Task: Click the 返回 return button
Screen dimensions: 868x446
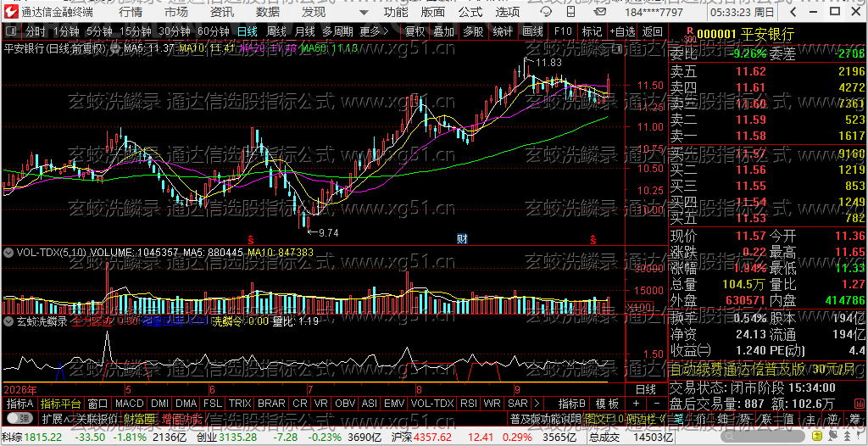Action: (x=653, y=31)
